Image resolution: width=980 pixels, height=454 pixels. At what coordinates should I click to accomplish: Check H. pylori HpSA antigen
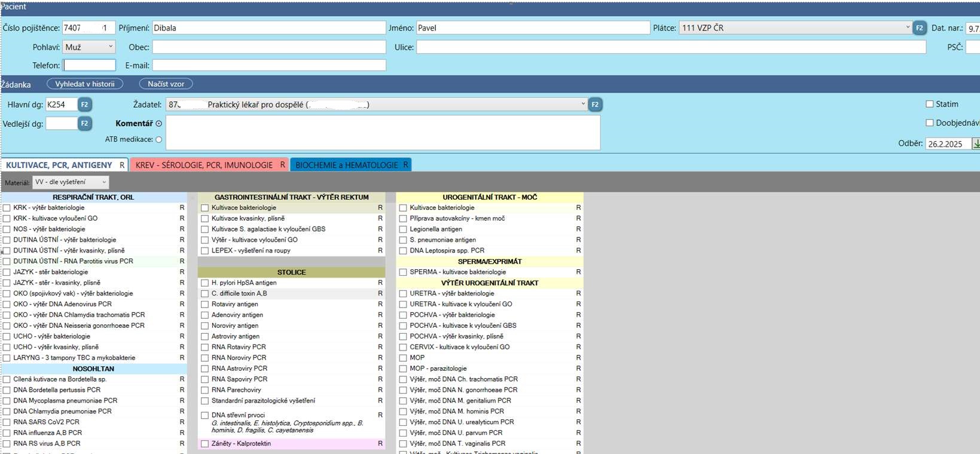(205, 283)
